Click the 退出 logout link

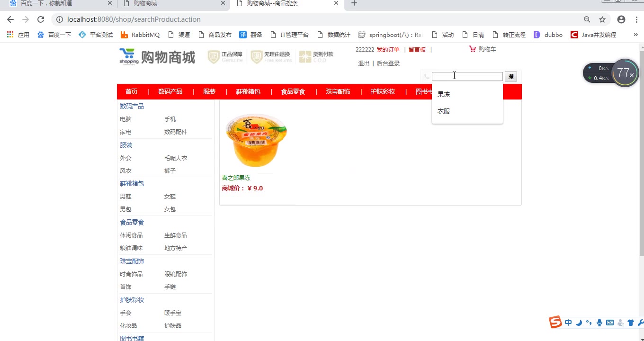pos(364,63)
